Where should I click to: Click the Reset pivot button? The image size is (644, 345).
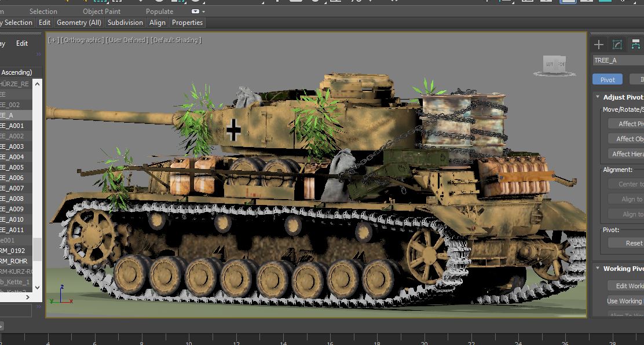633,243
